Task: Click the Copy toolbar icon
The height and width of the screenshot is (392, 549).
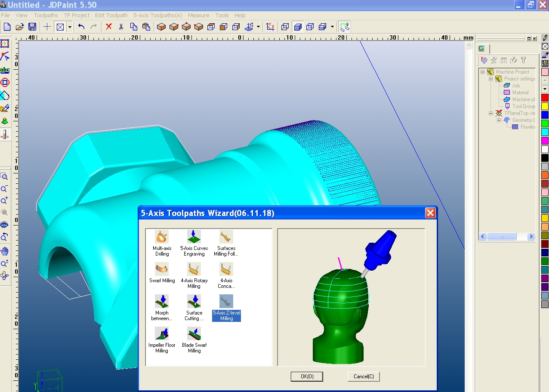Action: click(133, 27)
